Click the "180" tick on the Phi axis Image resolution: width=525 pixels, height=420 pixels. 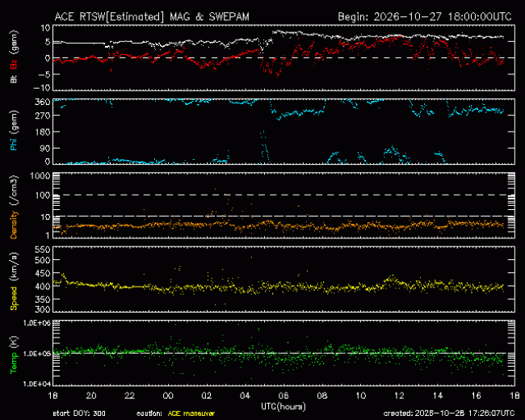pyautogui.click(x=43, y=132)
